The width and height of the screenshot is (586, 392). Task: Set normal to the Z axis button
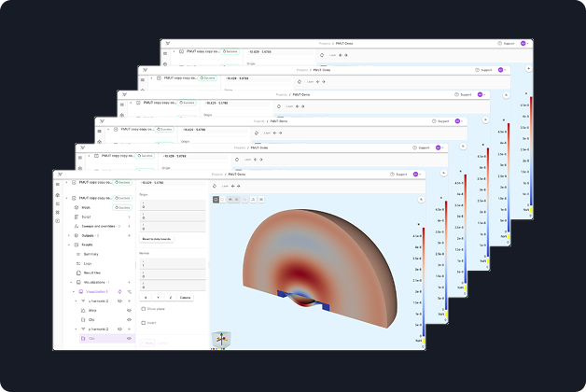coord(171,298)
